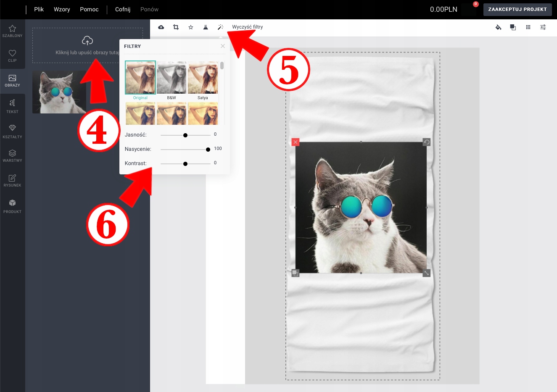Click the Jasność slider handle

(185, 135)
